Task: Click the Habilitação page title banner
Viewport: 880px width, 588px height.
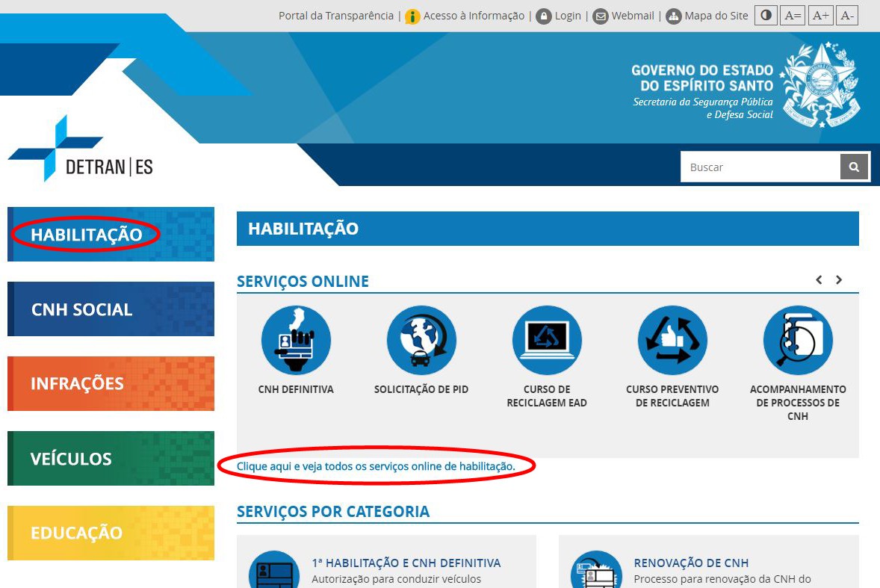Action: coord(548,229)
